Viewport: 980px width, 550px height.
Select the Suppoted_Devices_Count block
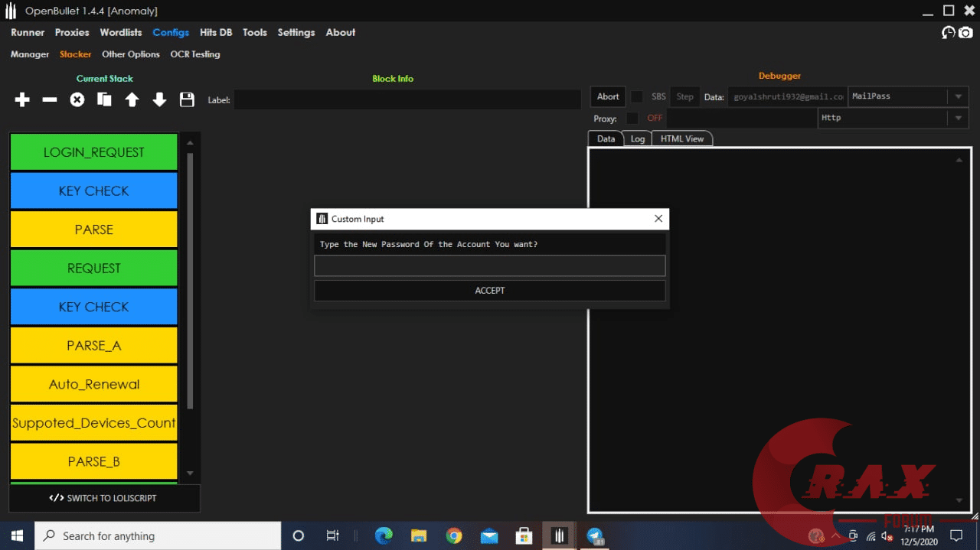point(94,422)
